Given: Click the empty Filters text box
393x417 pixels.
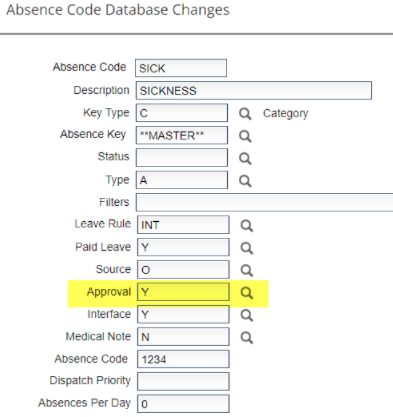Looking at the screenshot, I should (264, 202).
